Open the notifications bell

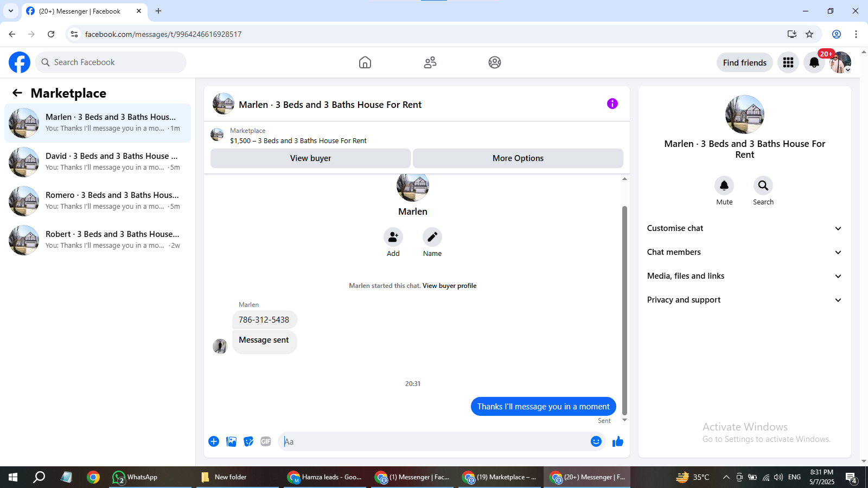(814, 62)
